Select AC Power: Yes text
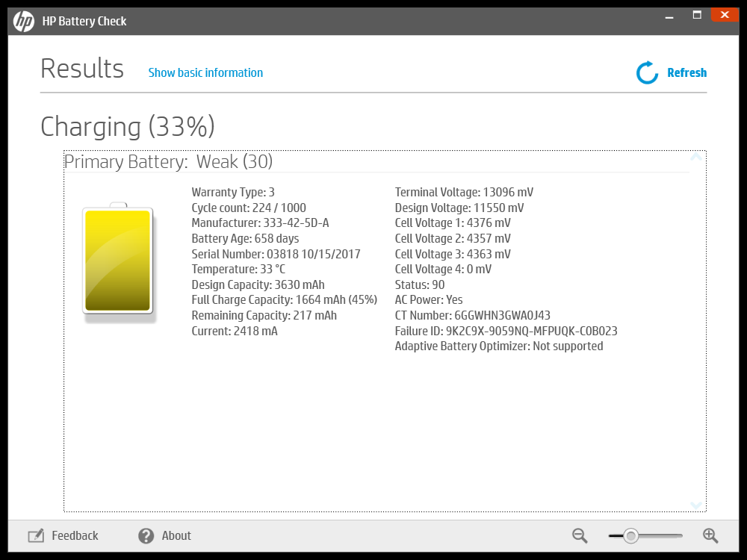Viewport: 747px width, 560px height. pyautogui.click(x=429, y=300)
